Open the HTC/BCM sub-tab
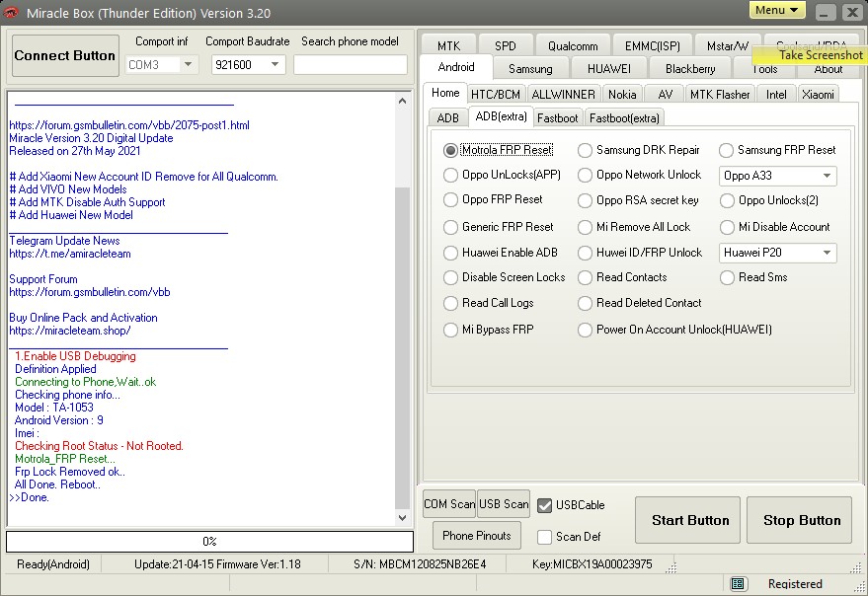Image resolution: width=868 pixels, height=596 pixels. pos(496,94)
